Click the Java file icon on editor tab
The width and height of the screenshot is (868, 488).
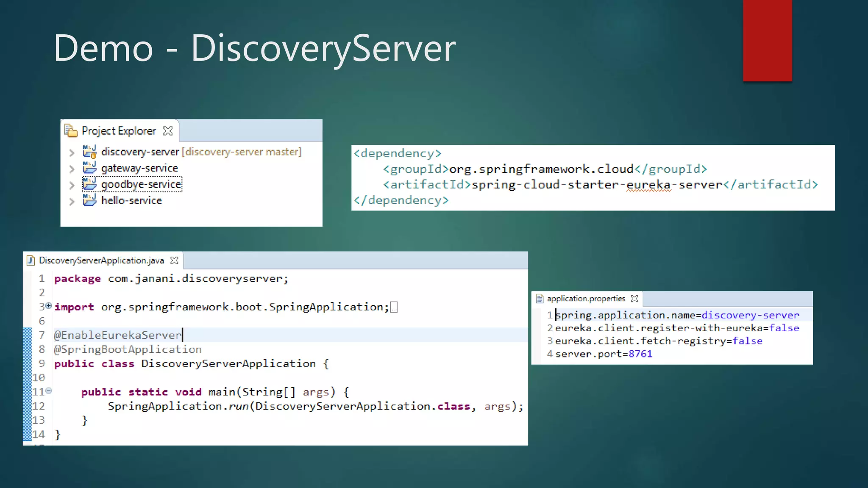(31, 260)
